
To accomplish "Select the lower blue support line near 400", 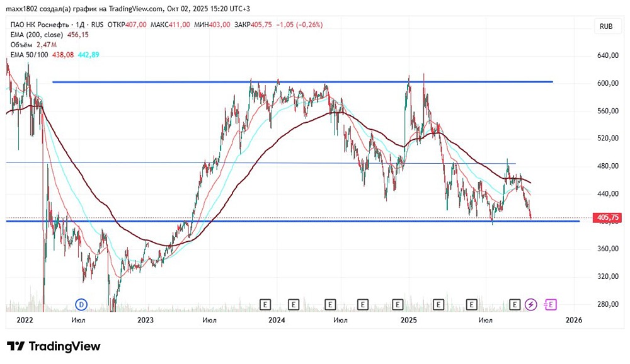I will tap(292, 221).
